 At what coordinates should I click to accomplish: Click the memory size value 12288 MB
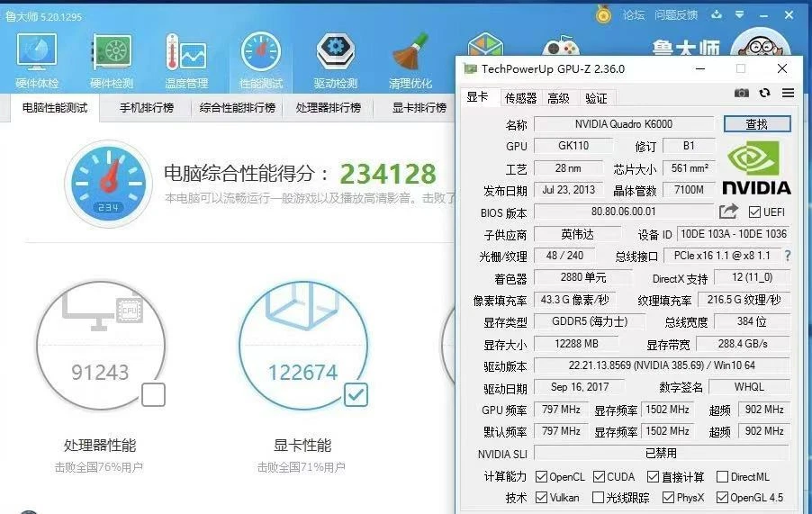576,344
